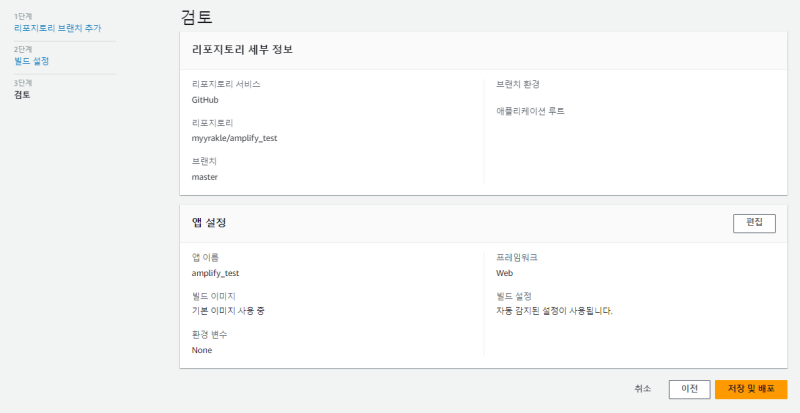
Task: Open the 빌드 설정 step link
Action: (x=31, y=61)
